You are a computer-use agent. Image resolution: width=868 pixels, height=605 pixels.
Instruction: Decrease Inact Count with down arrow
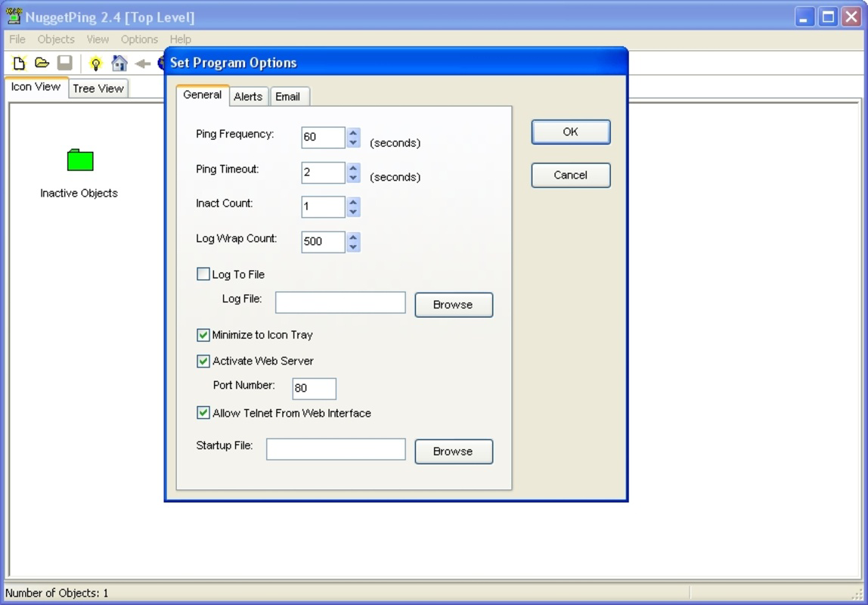pyautogui.click(x=353, y=212)
